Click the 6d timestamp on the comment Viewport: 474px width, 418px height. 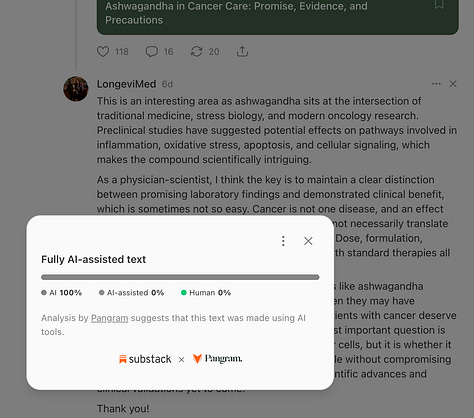point(167,84)
